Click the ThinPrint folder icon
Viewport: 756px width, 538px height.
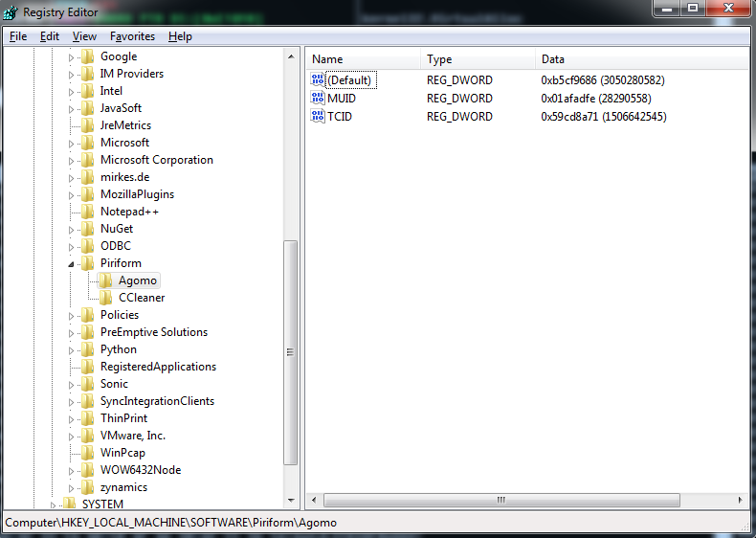pos(88,418)
